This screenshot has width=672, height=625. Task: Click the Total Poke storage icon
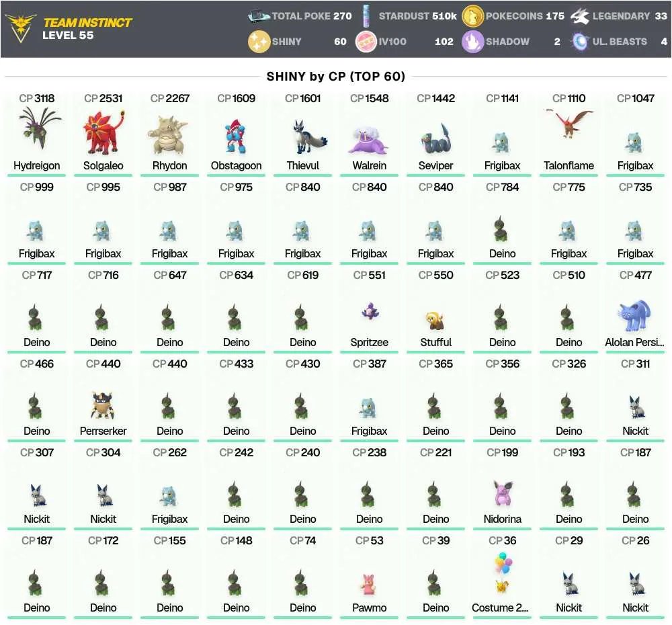[x=259, y=16]
